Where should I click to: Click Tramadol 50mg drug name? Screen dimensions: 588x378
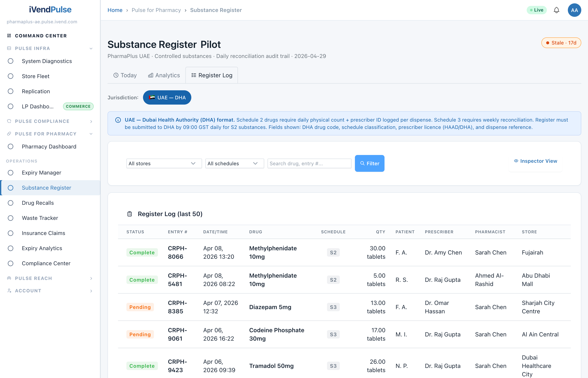coord(271,366)
